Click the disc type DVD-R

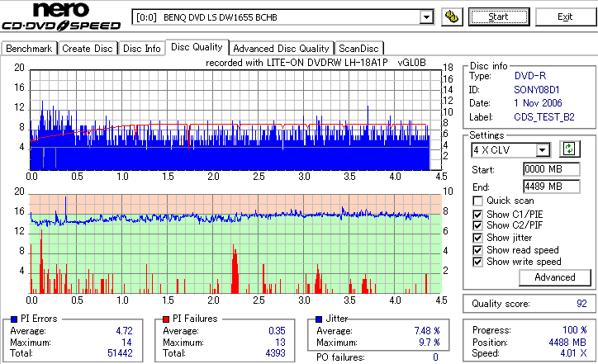pos(529,76)
